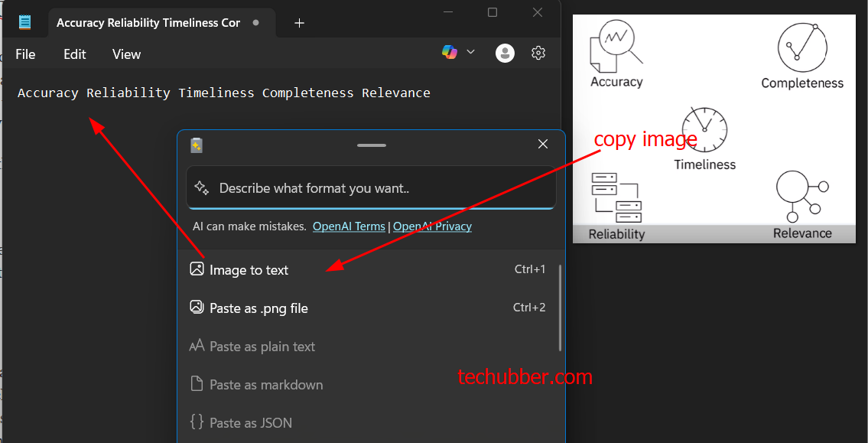Click the AI sparkle icon in the prompt box

(201, 187)
